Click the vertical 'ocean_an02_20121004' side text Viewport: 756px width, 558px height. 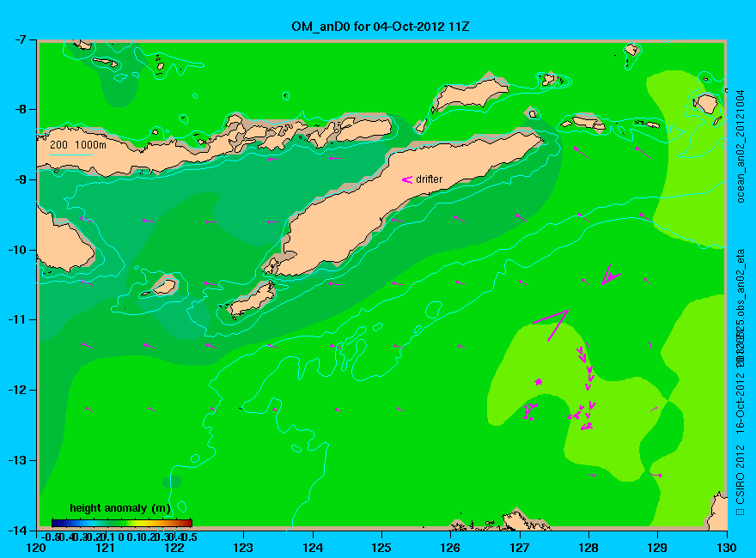coord(741,146)
